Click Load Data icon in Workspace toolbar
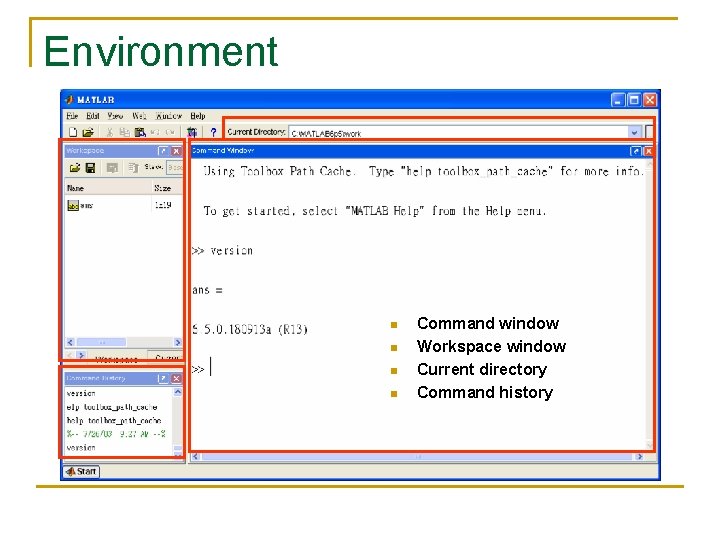 [75, 168]
